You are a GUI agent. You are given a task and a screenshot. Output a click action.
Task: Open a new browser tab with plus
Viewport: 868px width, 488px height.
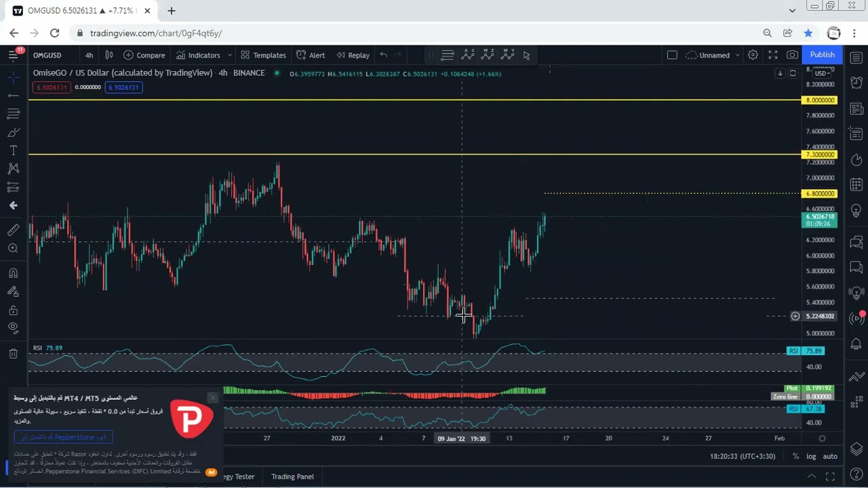pyautogui.click(x=171, y=11)
